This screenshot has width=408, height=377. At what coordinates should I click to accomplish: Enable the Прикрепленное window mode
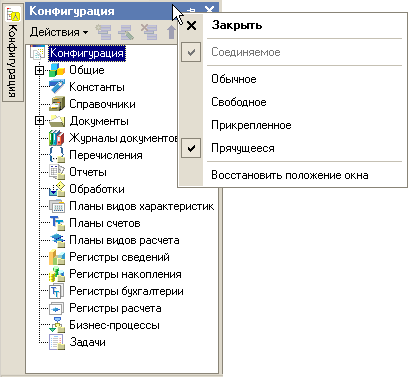click(251, 125)
